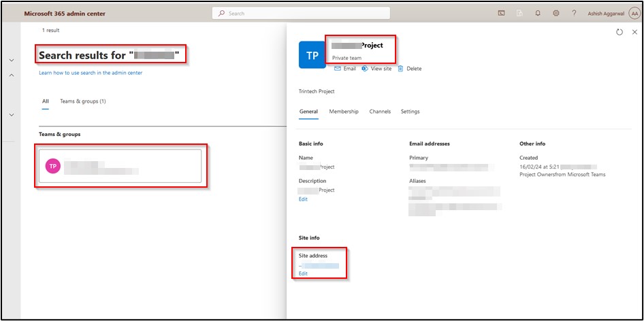This screenshot has height=321, width=644.
Task: Close the team details panel
Action: [634, 32]
